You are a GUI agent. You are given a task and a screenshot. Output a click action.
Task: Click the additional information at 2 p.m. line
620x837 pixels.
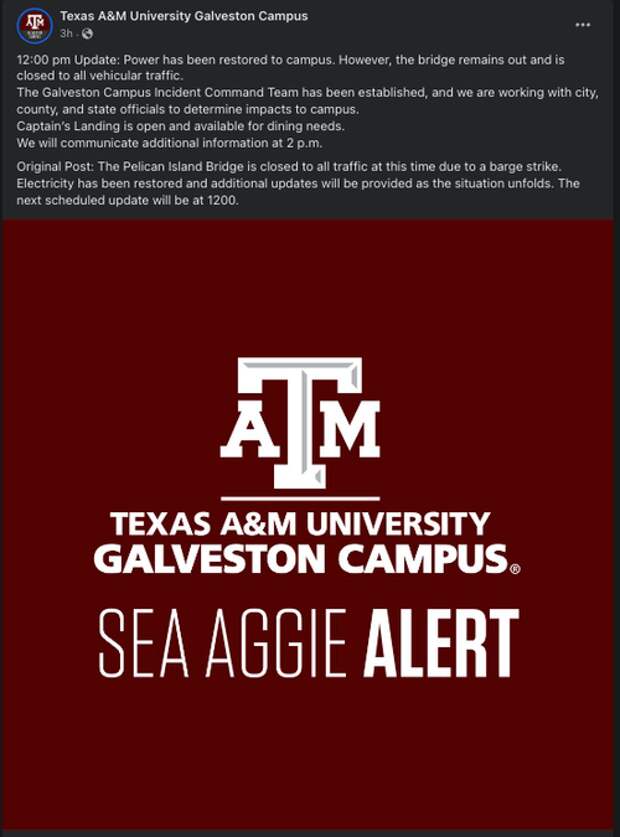[169, 143]
